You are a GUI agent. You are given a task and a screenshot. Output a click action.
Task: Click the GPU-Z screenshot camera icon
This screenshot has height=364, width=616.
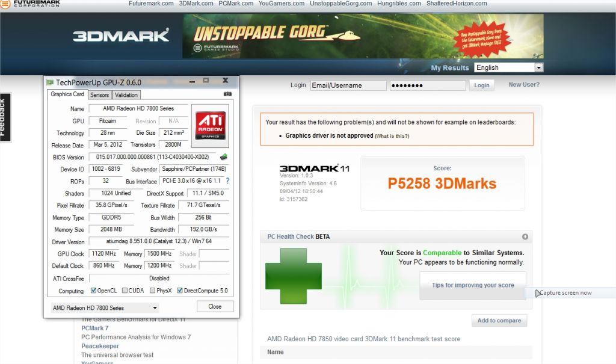[227, 94]
